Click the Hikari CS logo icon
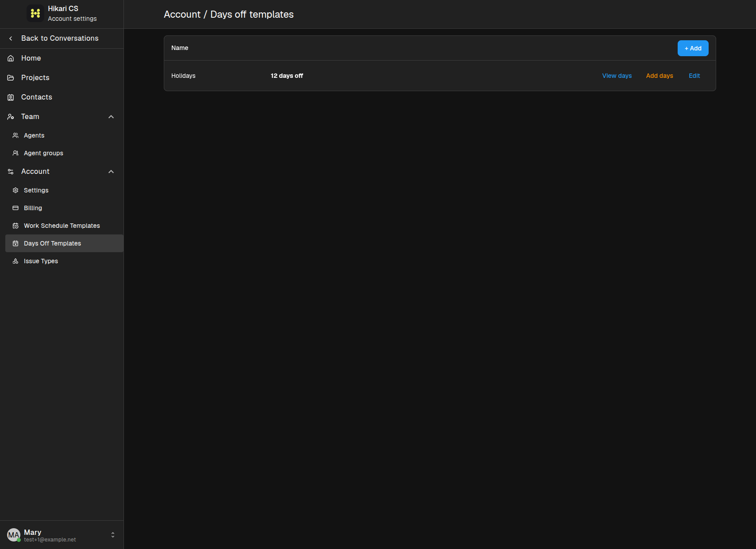Image resolution: width=756 pixels, height=549 pixels. pyautogui.click(x=35, y=13)
